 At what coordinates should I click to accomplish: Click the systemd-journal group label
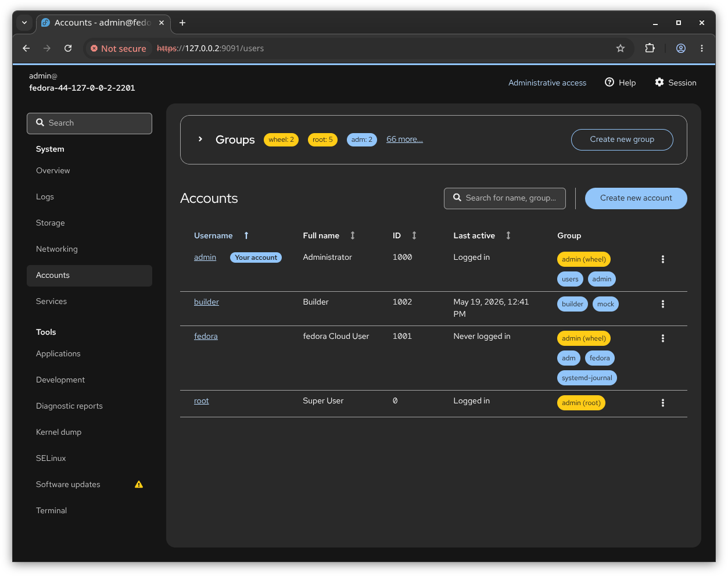tap(587, 378)
